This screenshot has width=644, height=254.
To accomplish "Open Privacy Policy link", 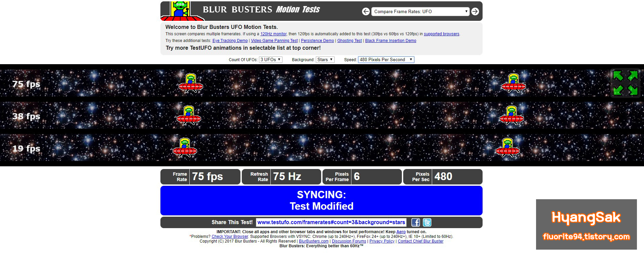I will [382, 241].
